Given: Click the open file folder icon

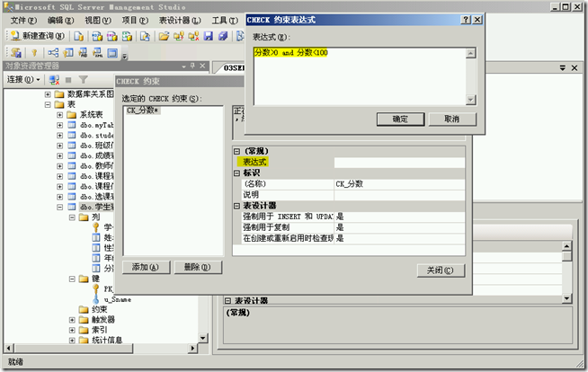Looking at the screenshot, I should tap(164, 36).
